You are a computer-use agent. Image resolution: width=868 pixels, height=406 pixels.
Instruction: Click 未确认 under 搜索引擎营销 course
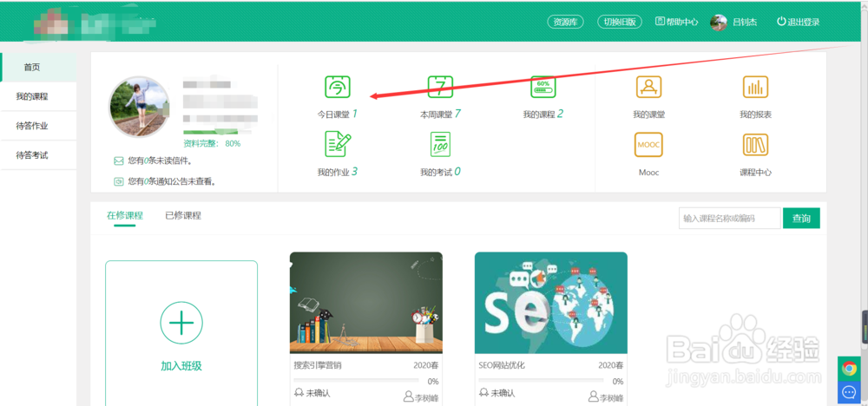pyautogui.click(x=319, y=393)
